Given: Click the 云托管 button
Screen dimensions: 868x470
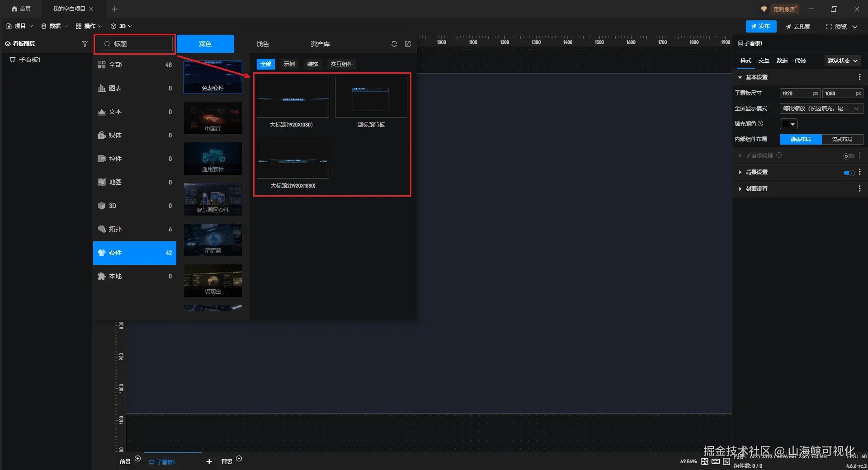Looking at the screenshot, I should [x=798, y=27].
